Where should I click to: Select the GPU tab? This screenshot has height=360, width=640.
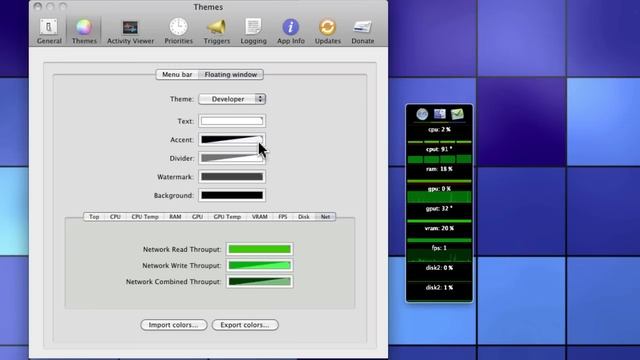point(197,217)
